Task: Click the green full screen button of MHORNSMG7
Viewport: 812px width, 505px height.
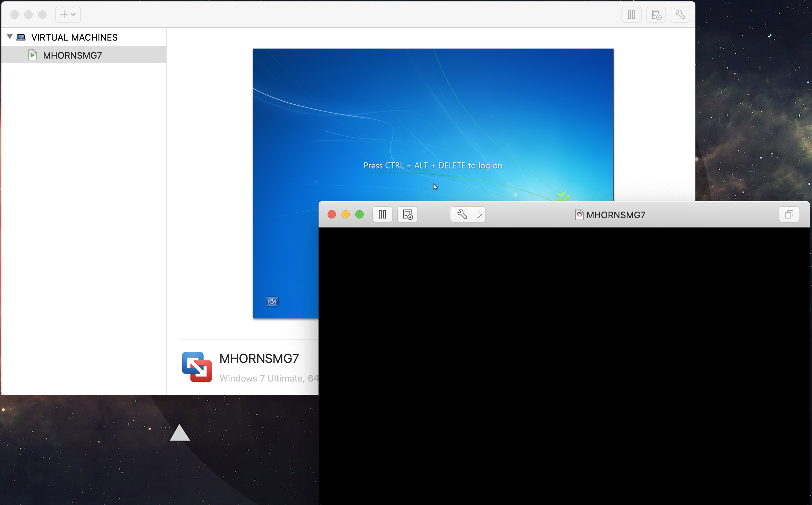Action: click(x=360, y=214)
